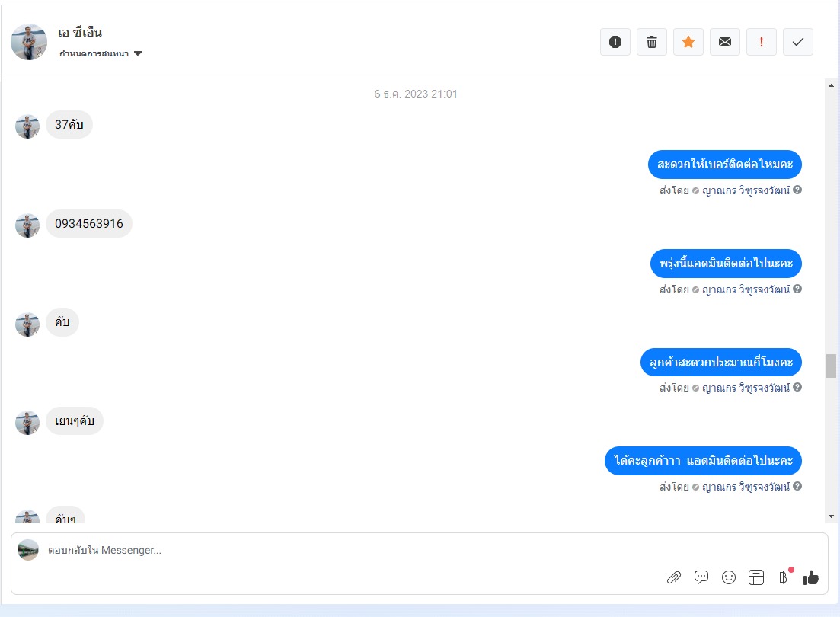
Task: Expand the กำหนดการสนทนา dropdown
Action: 101,53
